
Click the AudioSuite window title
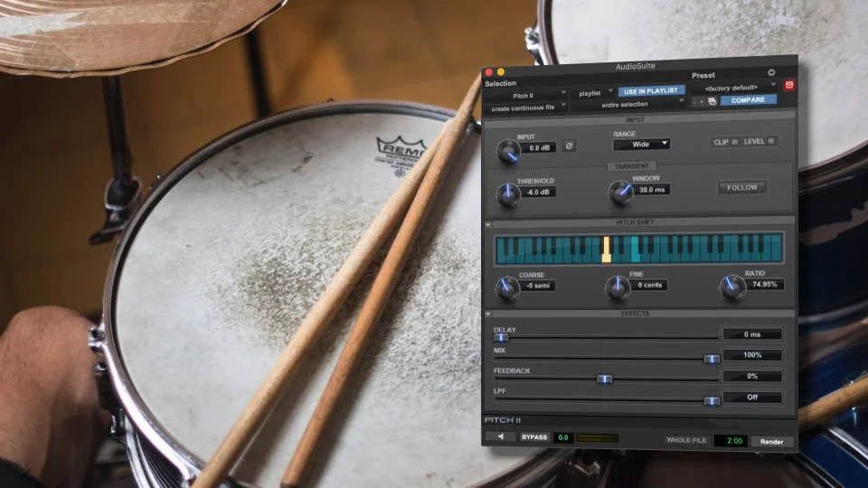coord(635,66)
